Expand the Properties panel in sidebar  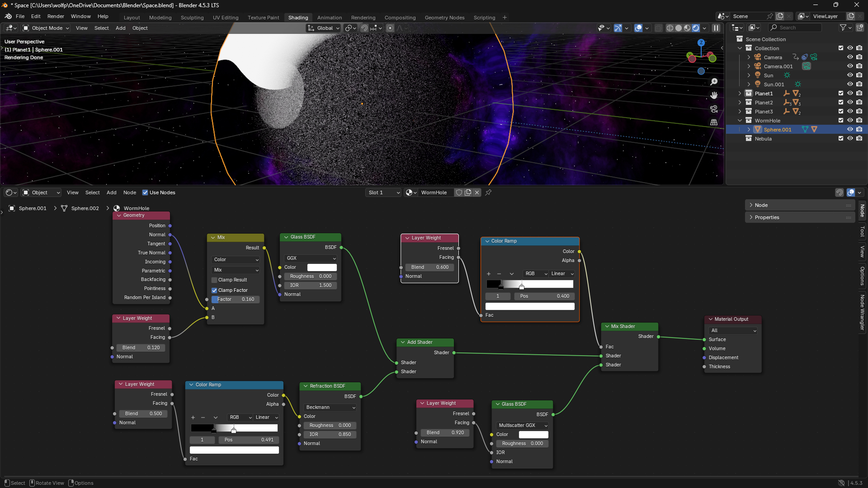tap(767, 217)
